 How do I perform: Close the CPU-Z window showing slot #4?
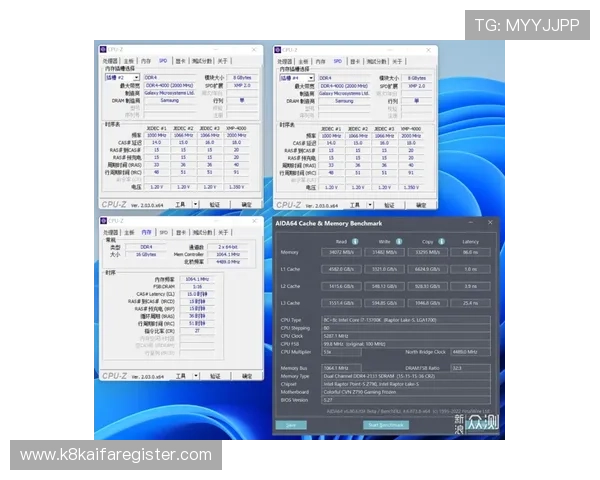click(x=430, y=49)
